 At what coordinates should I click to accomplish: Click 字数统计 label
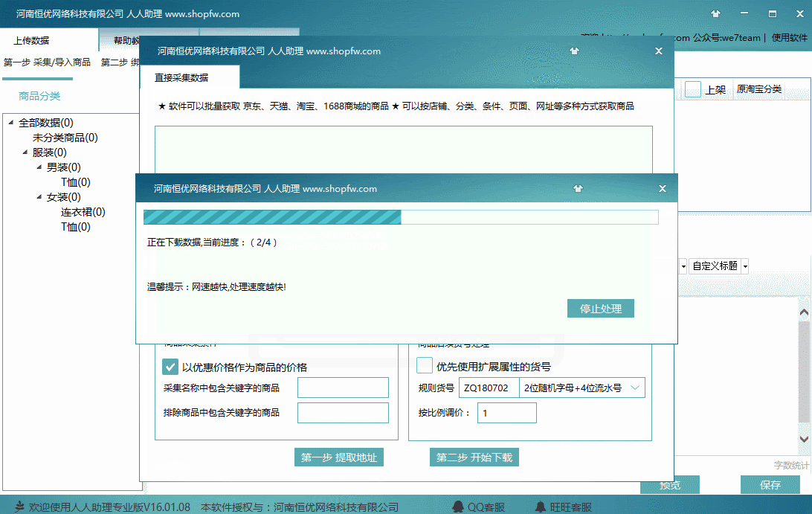791,465
